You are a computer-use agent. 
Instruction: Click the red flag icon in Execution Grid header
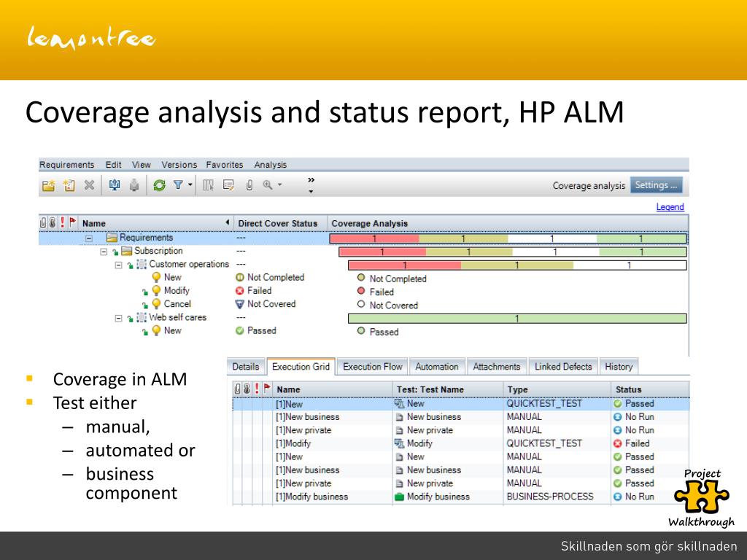pyautogui.click(x=267, y=389)
